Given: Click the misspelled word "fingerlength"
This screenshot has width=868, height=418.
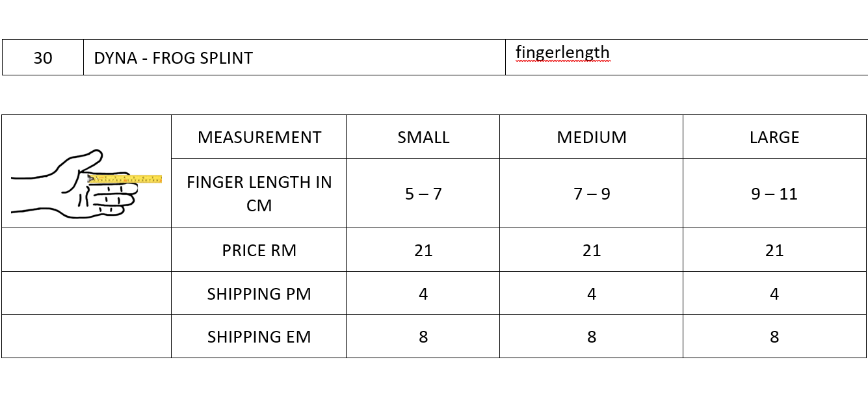Looking at the screenshot, I should tap(562, 52).
